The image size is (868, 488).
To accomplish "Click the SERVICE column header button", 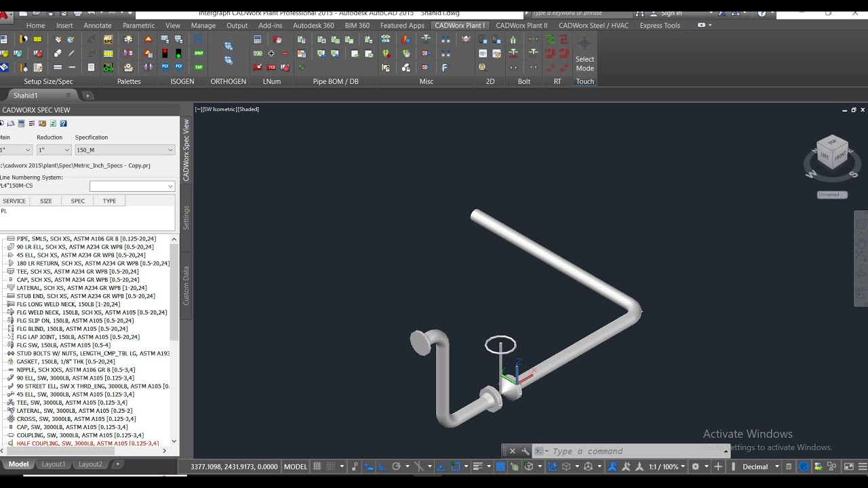I will tap(14, 201).
